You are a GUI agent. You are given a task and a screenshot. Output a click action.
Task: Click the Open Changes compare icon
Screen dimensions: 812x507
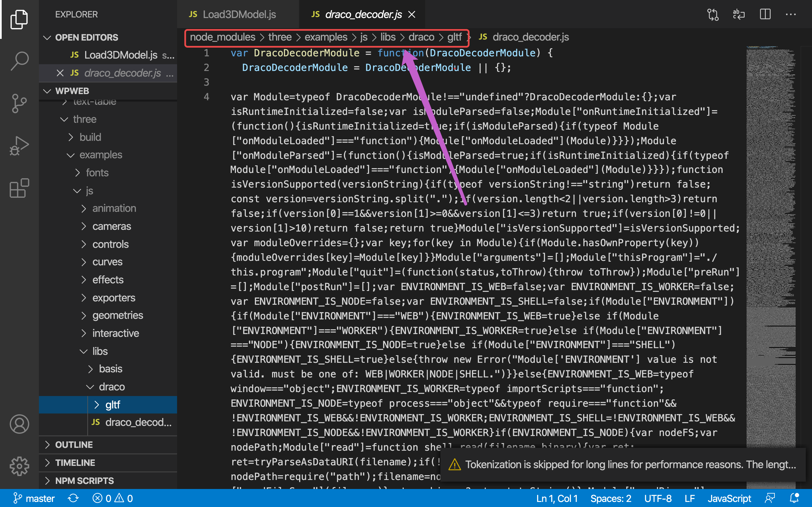click(x=713, y=14)
